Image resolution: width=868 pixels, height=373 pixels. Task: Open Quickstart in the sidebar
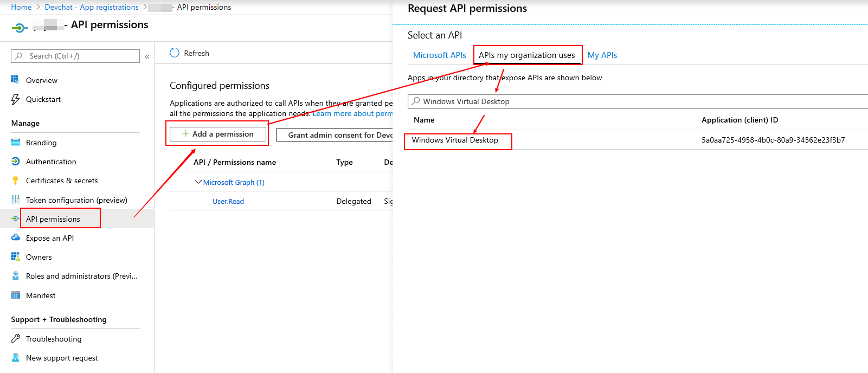click(x=43, y=99)
